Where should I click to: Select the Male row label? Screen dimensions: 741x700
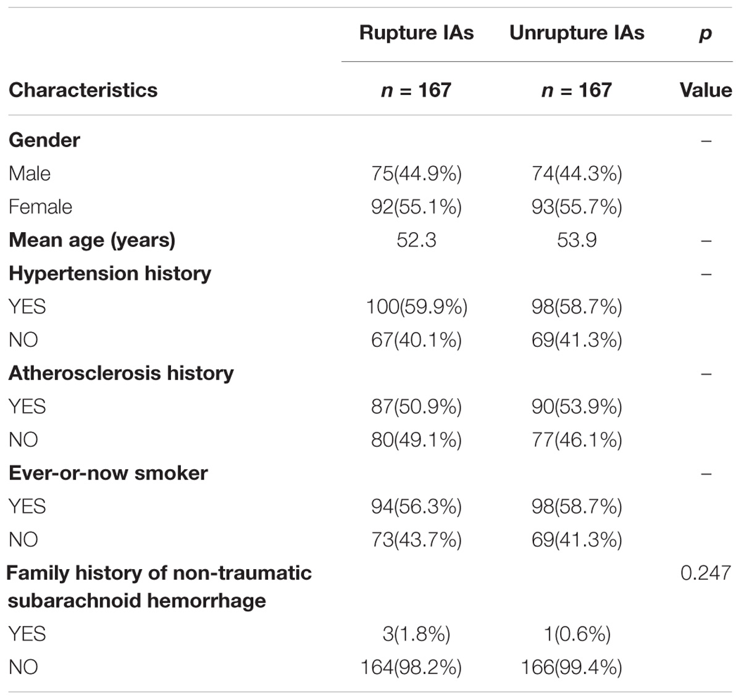30,173
